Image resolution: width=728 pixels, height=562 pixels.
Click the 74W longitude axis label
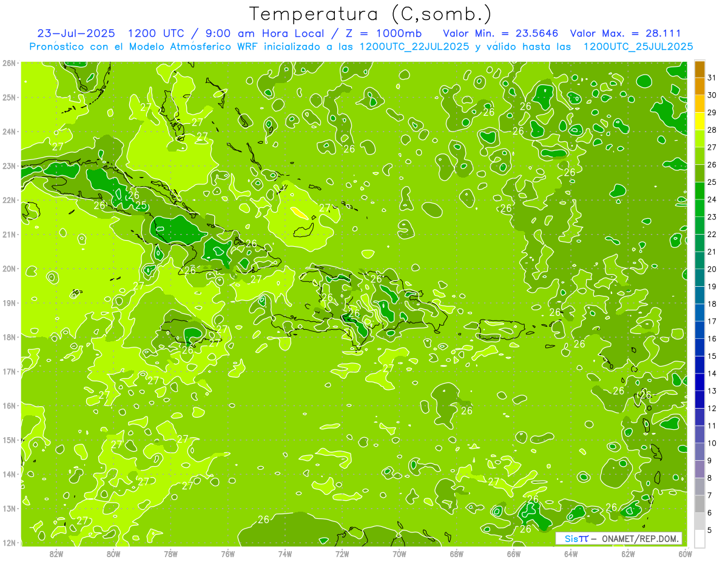285,554
